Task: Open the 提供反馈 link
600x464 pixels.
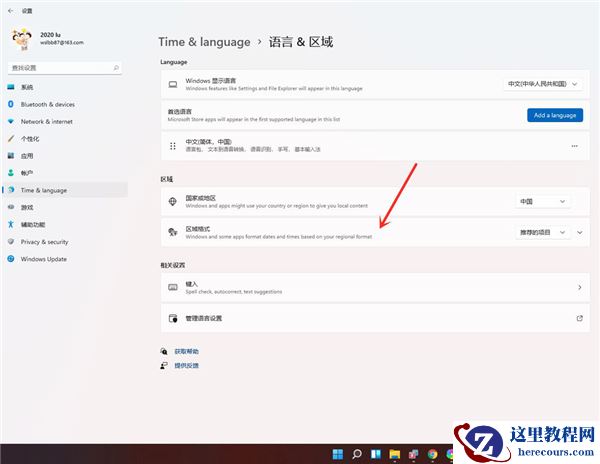Action: coord(186,365)
